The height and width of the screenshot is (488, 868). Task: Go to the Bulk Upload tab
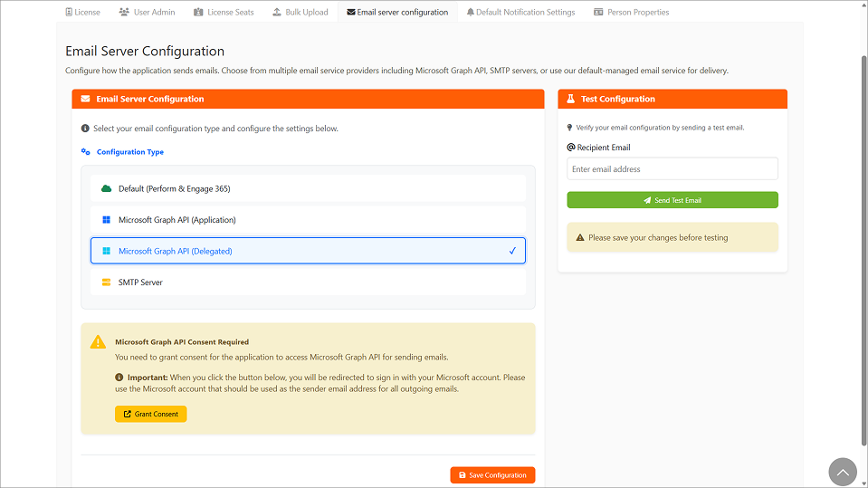point(300,12)
